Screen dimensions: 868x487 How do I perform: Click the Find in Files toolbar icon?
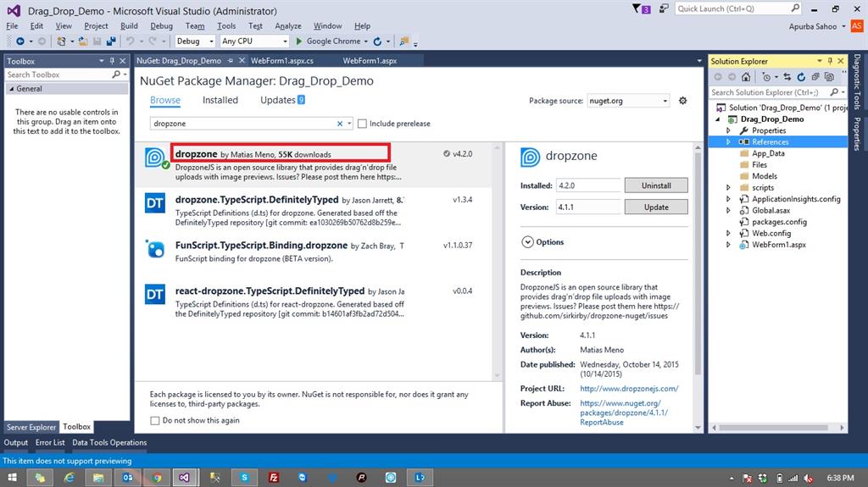404,41
